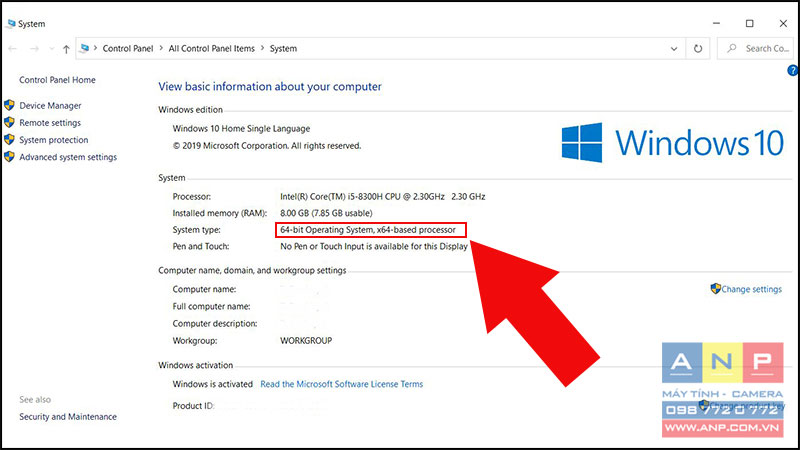
Task: Click the shield icon beside Advanced system settings
Action: point(9,157)
